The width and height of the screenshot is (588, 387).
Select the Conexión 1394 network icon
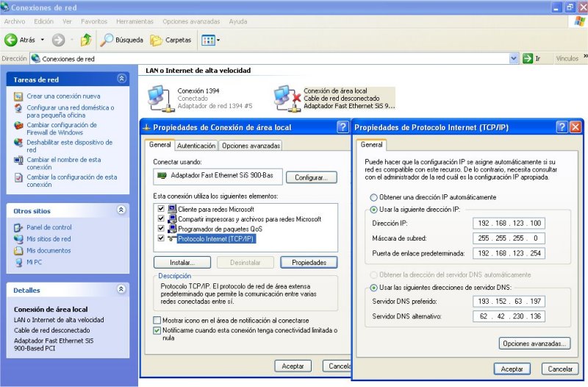[156, 97]
